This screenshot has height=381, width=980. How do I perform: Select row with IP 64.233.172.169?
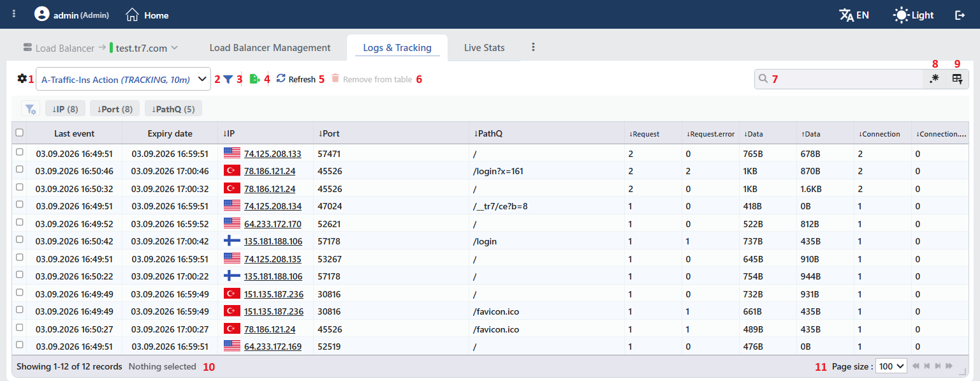click(19, 345)
